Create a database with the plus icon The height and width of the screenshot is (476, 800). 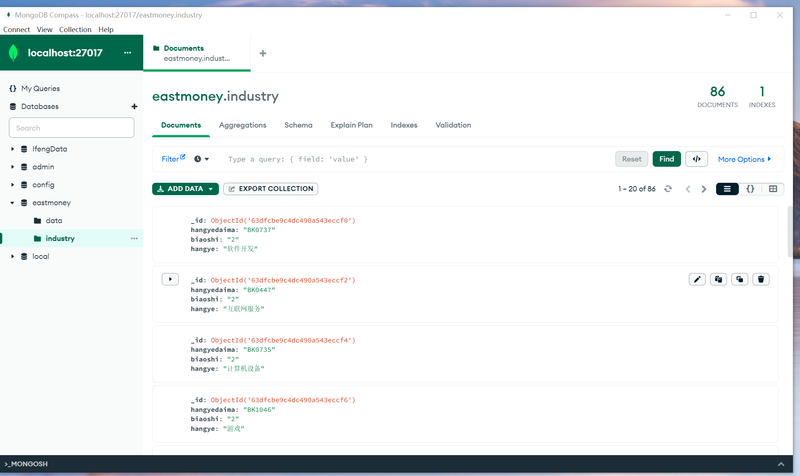point(134,106)
